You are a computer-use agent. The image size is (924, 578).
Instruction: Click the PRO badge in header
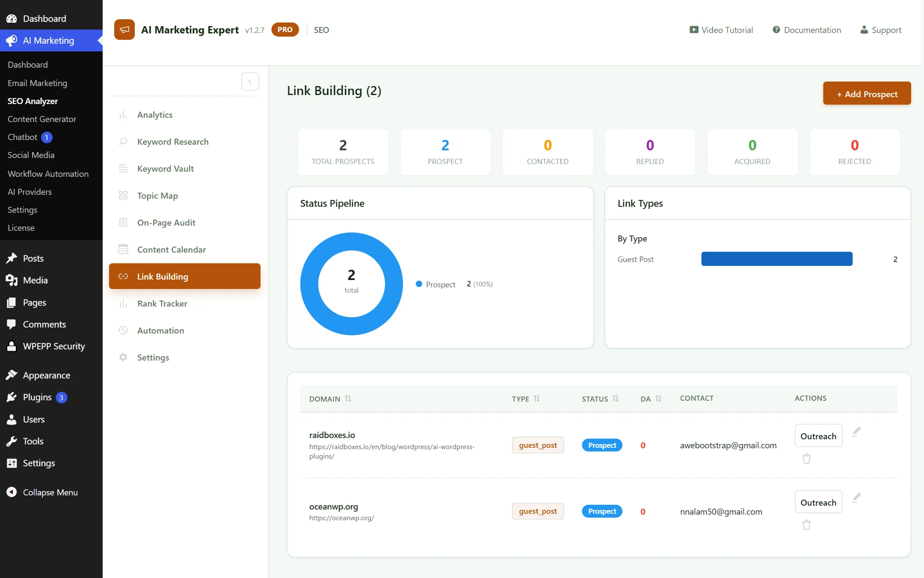tap(285, 30)
